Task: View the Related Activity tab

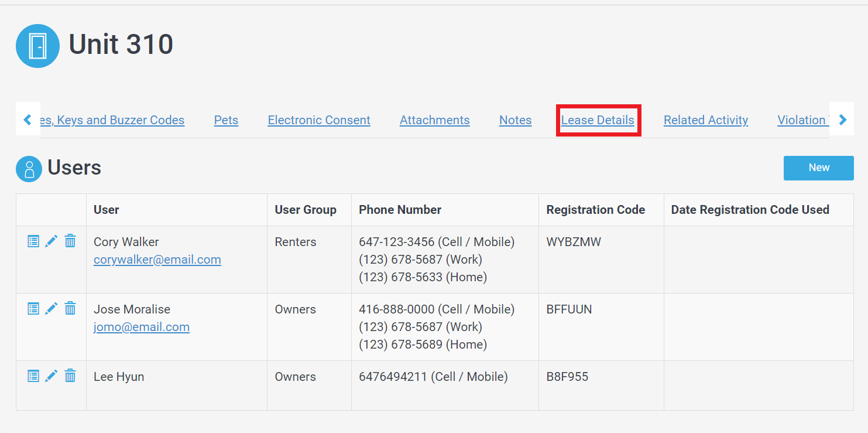Action: (x=706, y=120)
